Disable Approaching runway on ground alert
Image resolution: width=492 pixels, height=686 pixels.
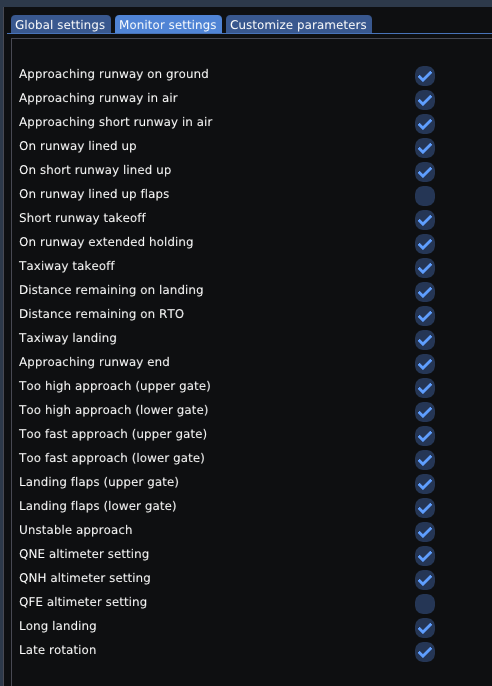425,76
